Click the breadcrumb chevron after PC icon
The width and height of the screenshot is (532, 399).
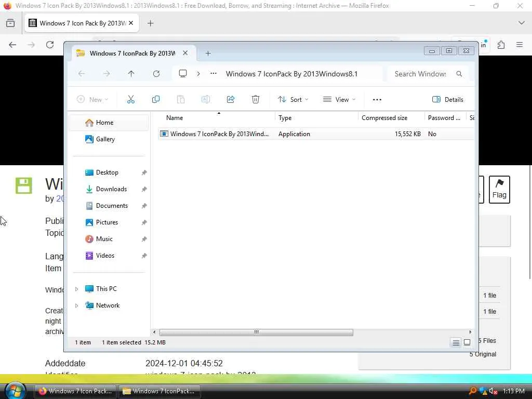[x=198, y=74]
